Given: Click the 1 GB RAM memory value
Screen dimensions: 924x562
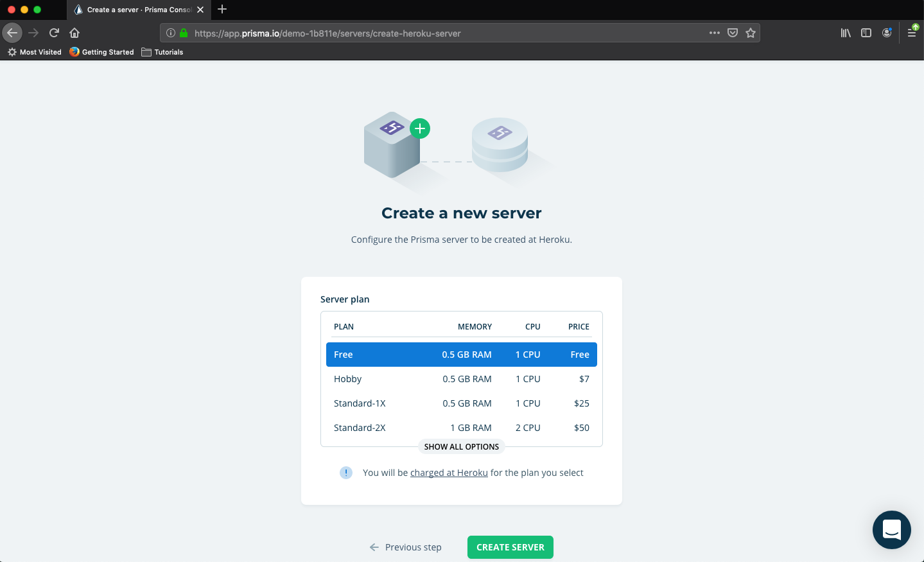Looking at the screenshot, I should [471, 428].
